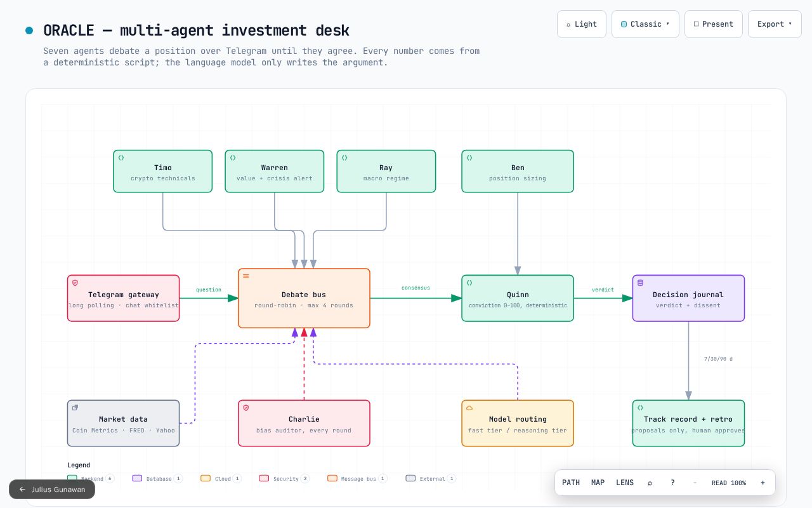Open the Export dropdown menu
The width and height of the screenshot is (812, 508).
tap(775, 24)
